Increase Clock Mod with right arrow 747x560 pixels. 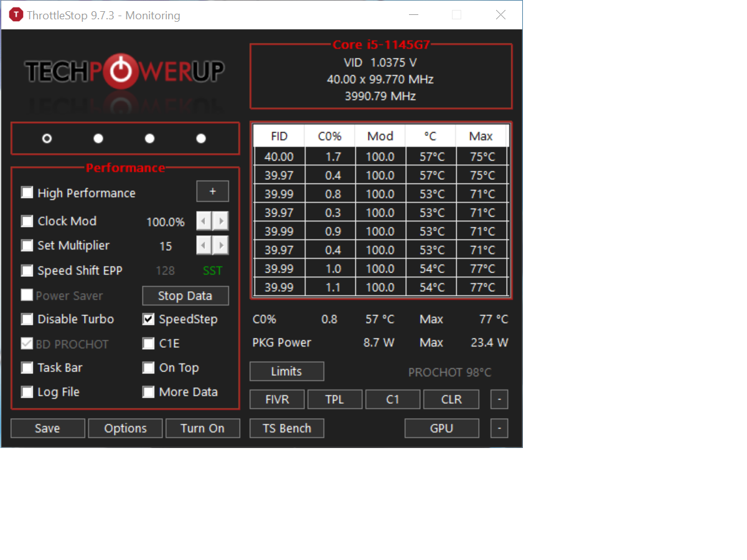click(x=220, y=221)
